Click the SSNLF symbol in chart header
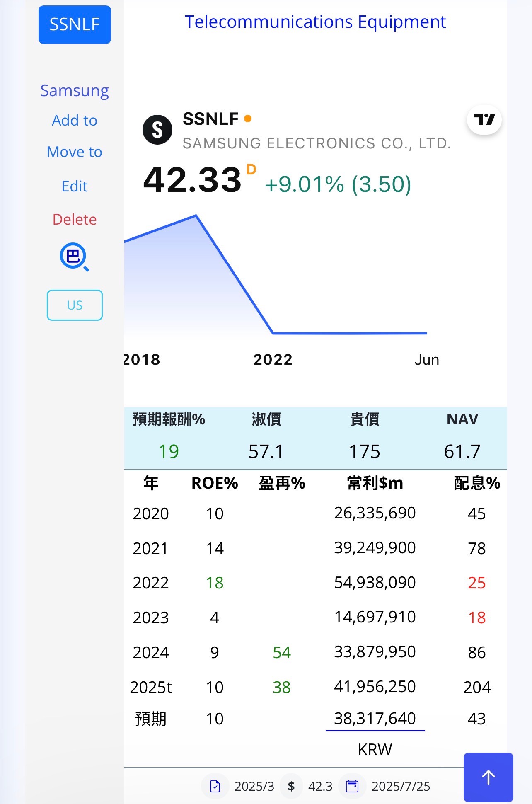532x804 pixels. 211,119
